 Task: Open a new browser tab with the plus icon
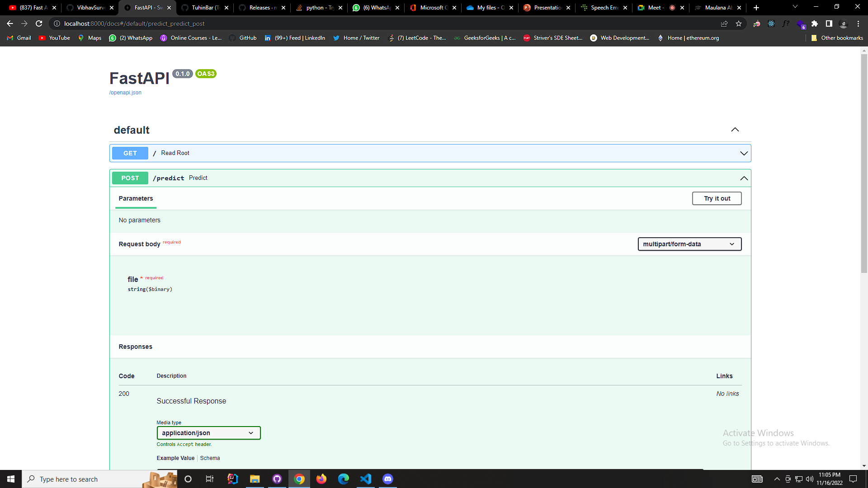pyautogui.click(x=755, y=7)
